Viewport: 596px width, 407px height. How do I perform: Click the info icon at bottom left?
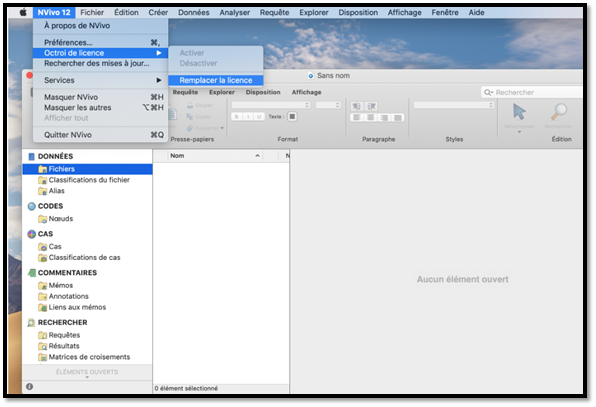click(x=29, y=387)
